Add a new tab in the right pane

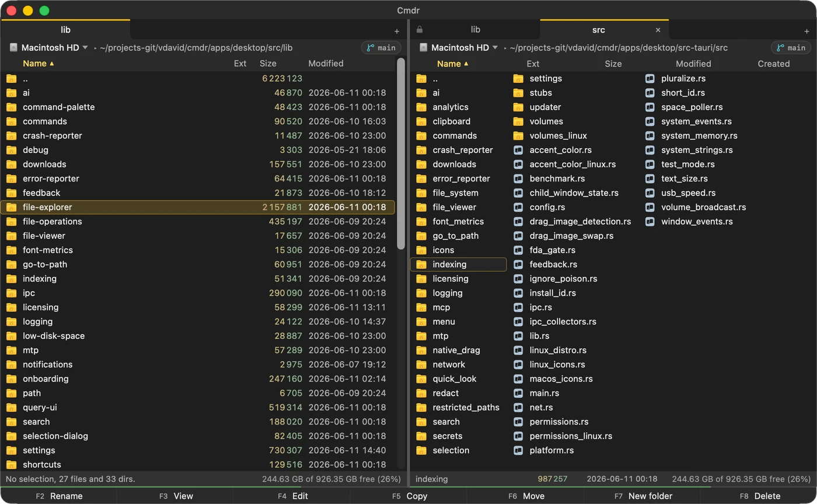806,31
